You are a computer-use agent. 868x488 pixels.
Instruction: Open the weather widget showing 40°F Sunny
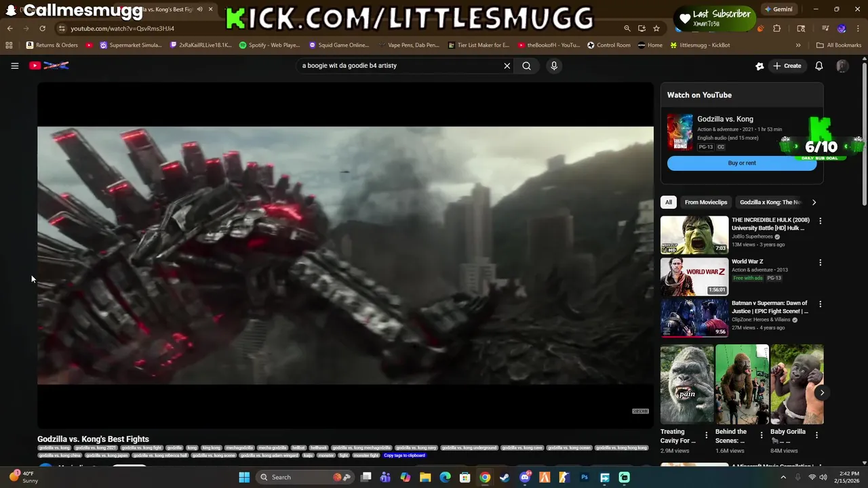click(23, 477)
